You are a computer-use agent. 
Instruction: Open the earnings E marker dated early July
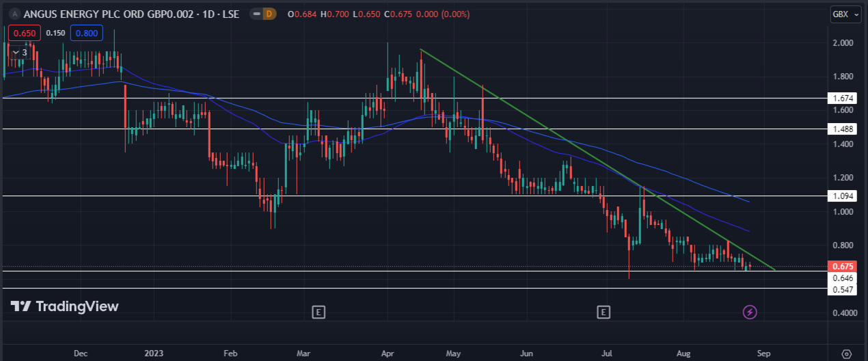tap(603, 312)
